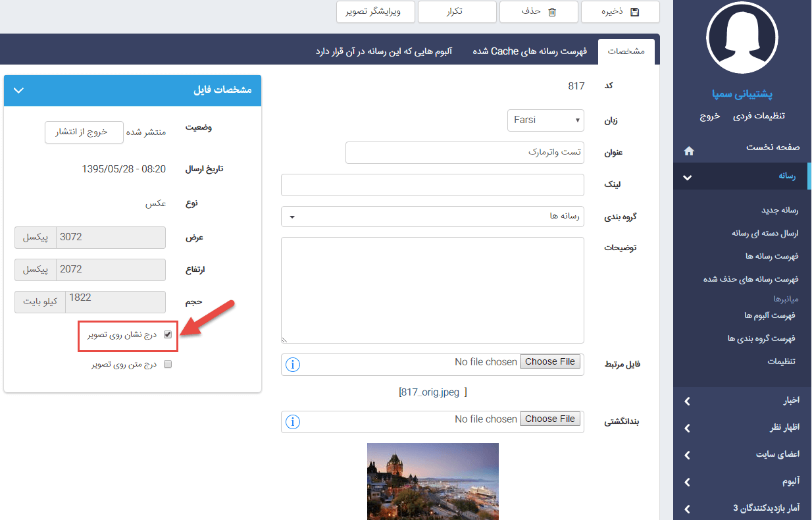The width and height of the screenshot is (812, 520).
Task: Click the حذف delete trash button
Action: point(538,12)
